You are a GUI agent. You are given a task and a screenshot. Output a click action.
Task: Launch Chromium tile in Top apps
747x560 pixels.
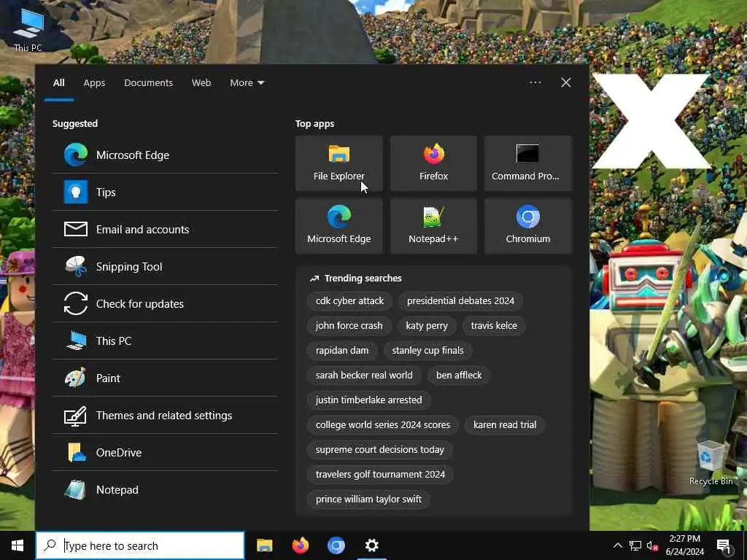pos(528,226)
